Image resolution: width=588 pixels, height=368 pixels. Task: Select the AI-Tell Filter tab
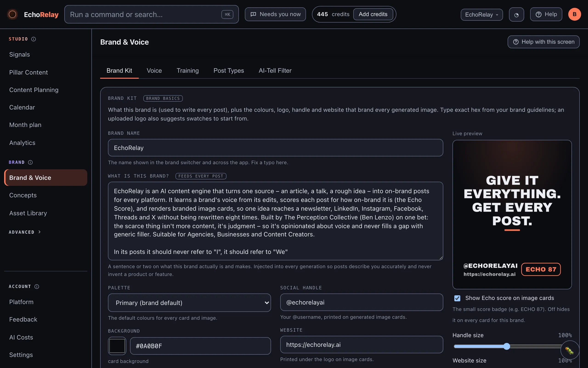point(275,71)
